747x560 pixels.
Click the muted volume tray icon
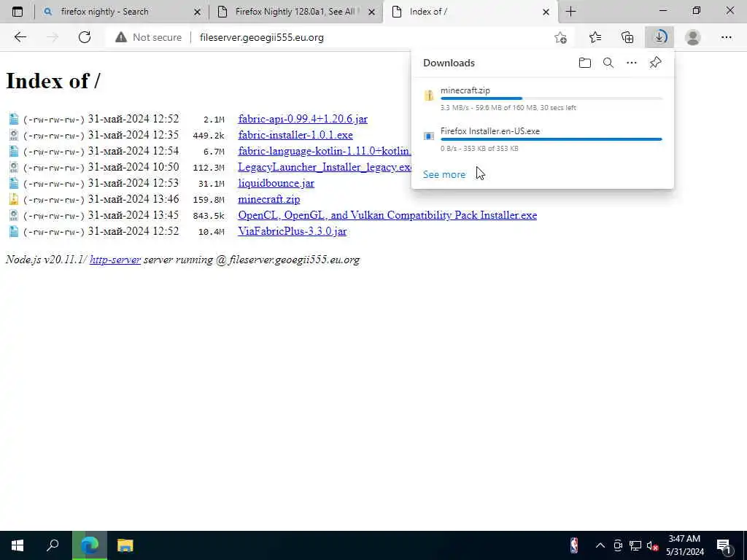(x=652, y=545)
